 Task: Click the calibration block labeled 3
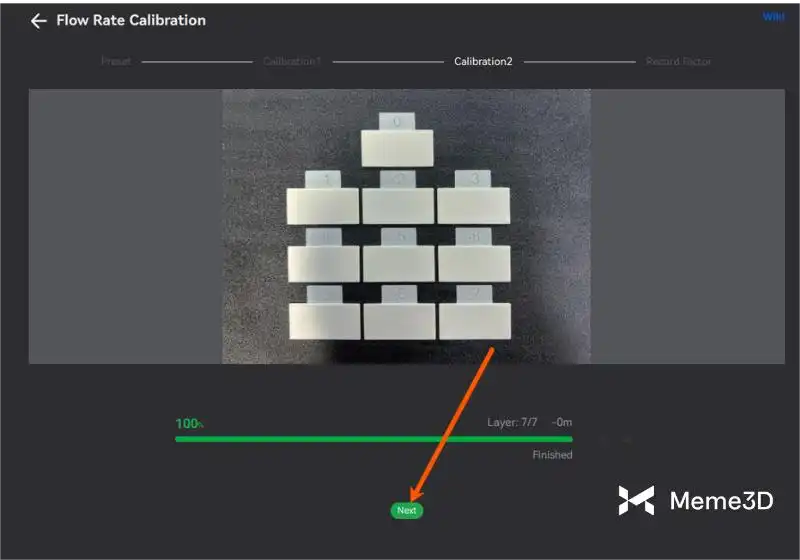pyautogui.click(x=473, y=204)
